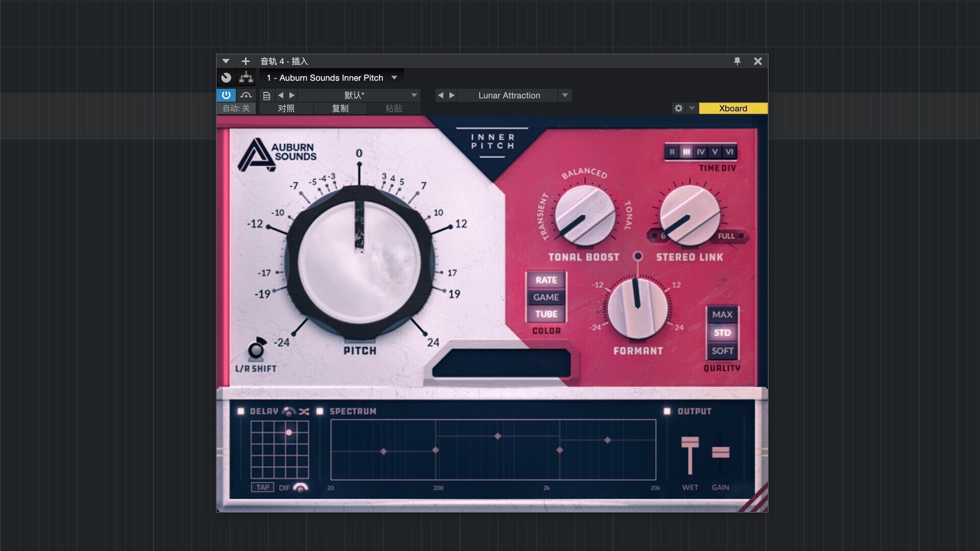Toggle the OUTPUT checkbox
Screen dimensions: 980x551
pos(667,411)
